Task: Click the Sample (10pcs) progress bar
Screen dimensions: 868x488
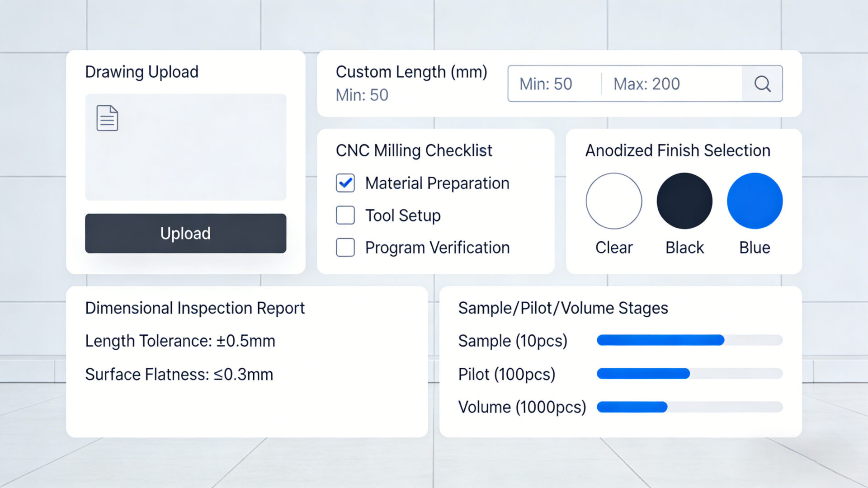Action: (x=689, y=340)
